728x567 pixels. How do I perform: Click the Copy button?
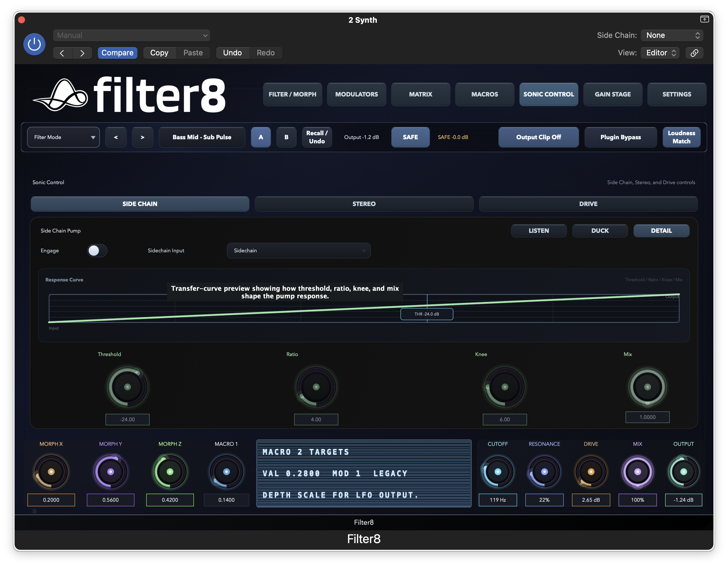pyautogui.click(x=159, y=53)
